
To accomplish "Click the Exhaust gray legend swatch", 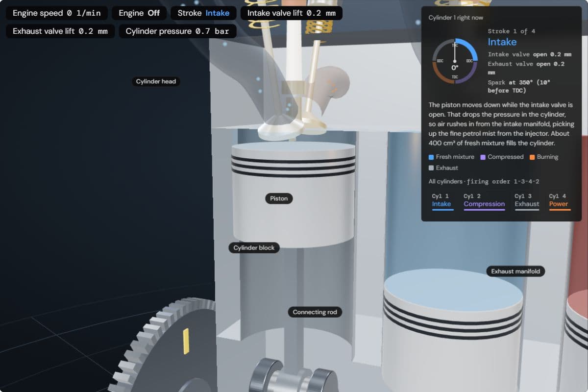I will pyautogui.click(x=431, y=168).
